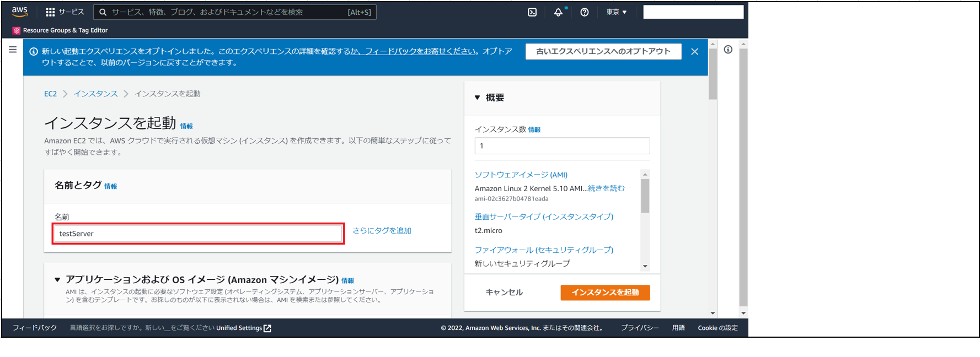Open Resource Groups & Tag Editor shortcut

[60, 30]
